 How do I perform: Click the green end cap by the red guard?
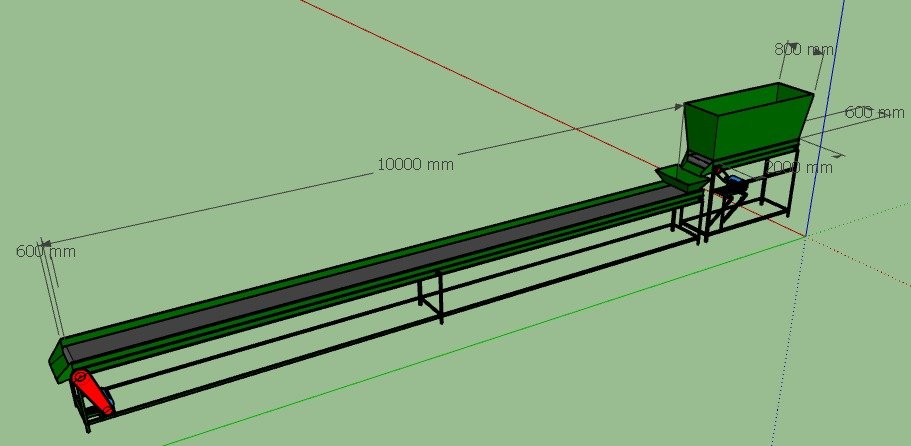[x=58, y=362]
